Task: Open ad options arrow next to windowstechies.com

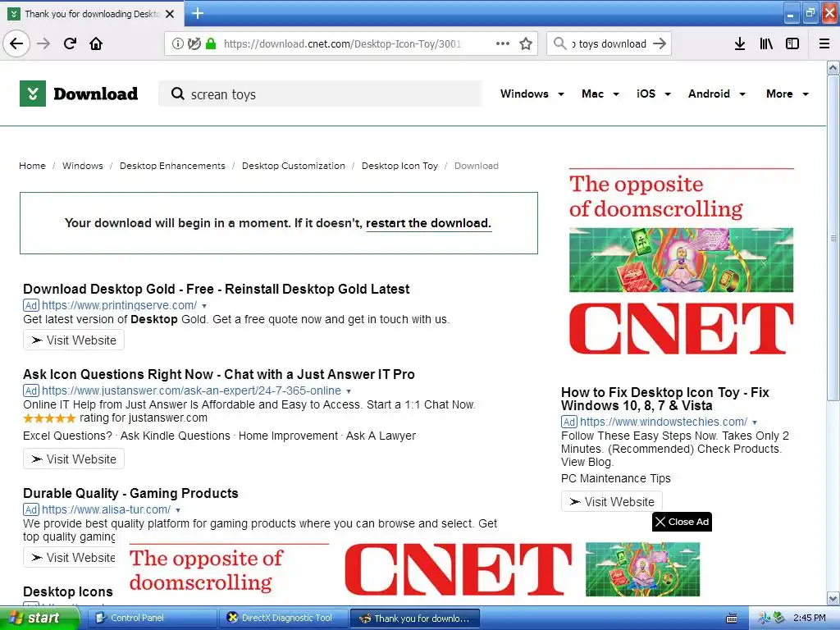Action: 755,422
